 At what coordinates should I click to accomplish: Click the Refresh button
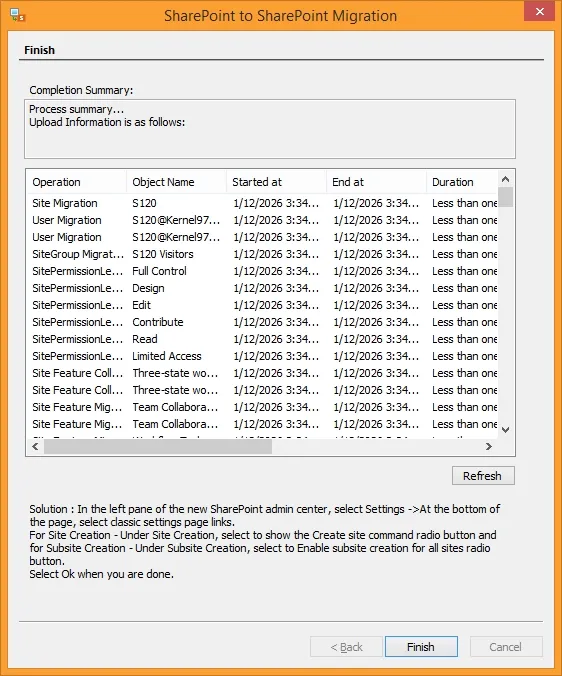483,476
